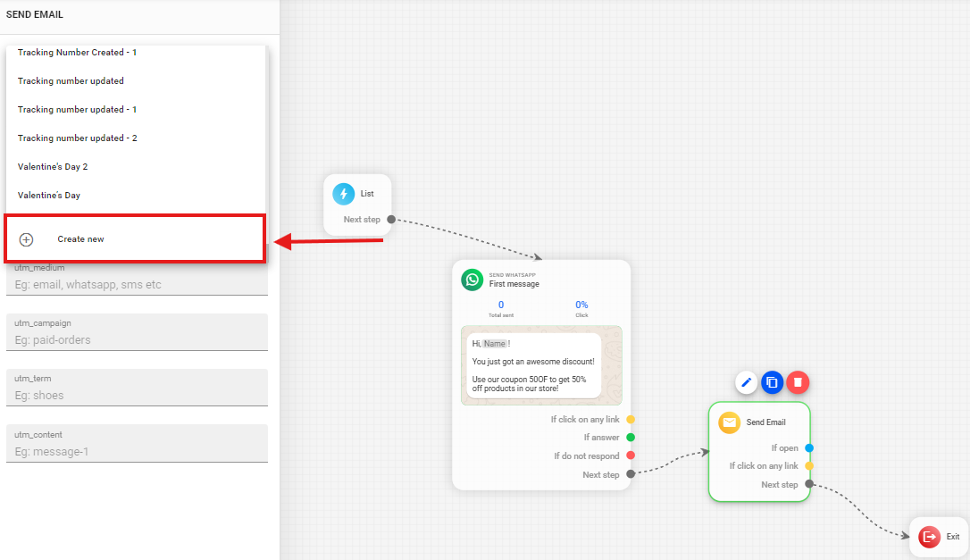
Task: Click yellow 'If click on any link' WhatsApp connector
Action: point(631,419)
